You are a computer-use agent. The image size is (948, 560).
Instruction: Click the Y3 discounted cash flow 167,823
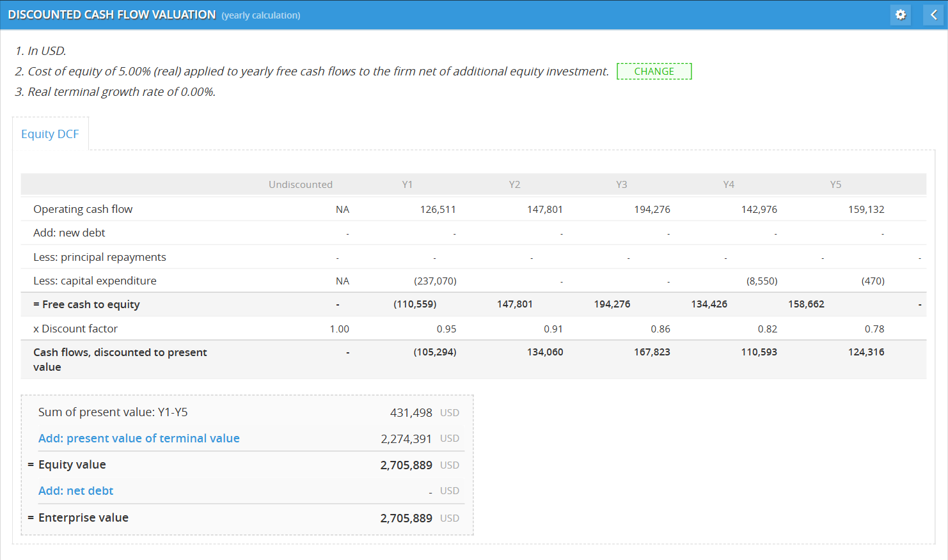click(652, 352)
